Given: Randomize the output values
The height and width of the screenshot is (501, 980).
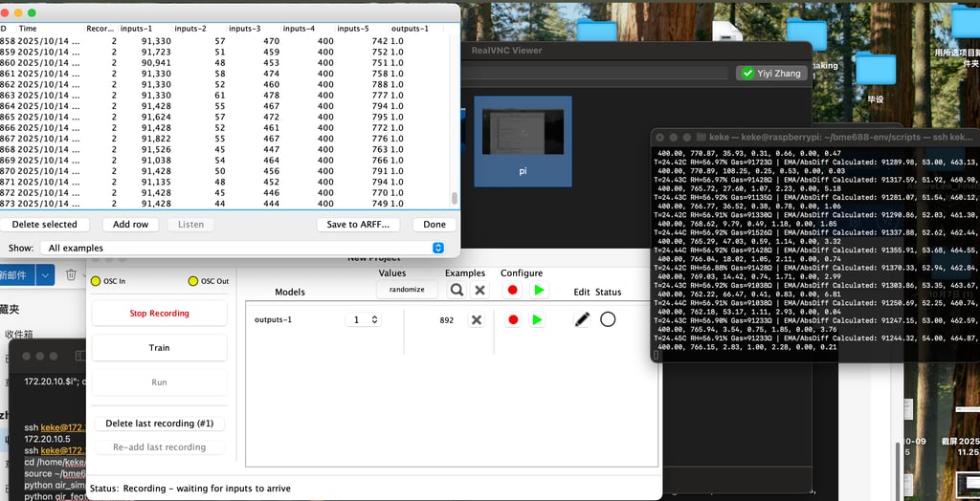Looking at the screenshot, I should 407,290.
